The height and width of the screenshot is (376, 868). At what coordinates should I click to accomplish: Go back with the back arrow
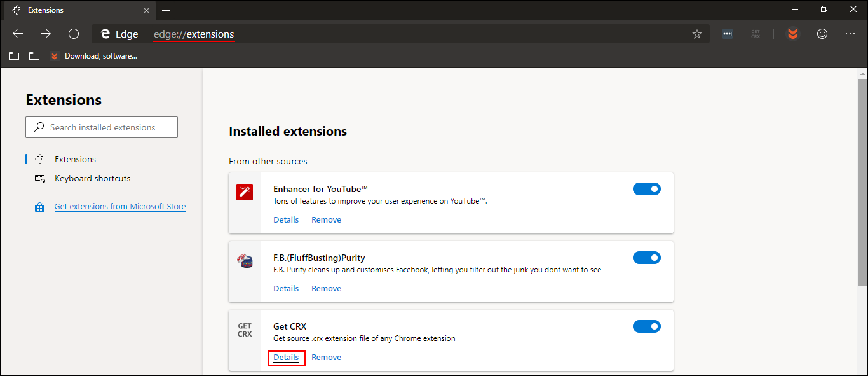pyautogui.click(x=18, y=34)
